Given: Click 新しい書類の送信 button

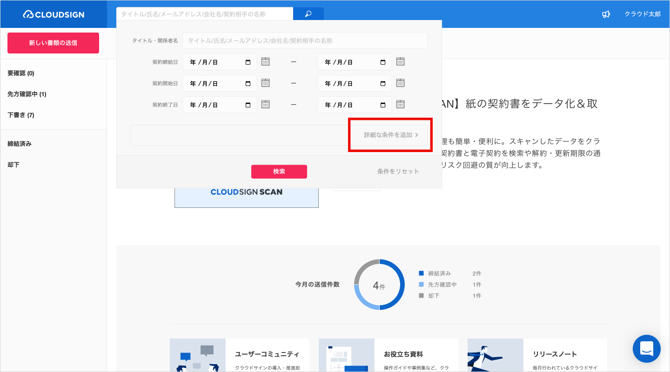Looking at the screenshot, I should (x=53, y=43).
